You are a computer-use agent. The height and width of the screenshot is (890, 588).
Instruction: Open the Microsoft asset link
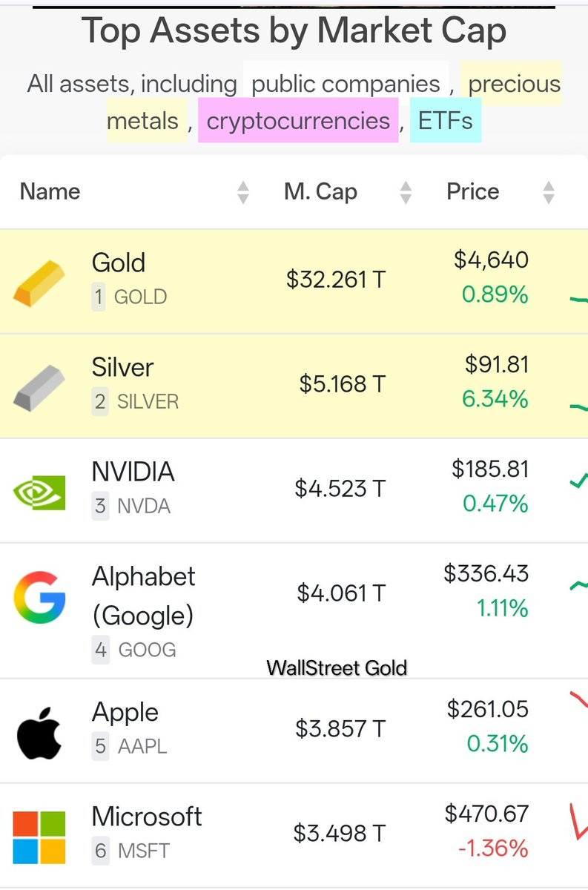pos(147,817)
